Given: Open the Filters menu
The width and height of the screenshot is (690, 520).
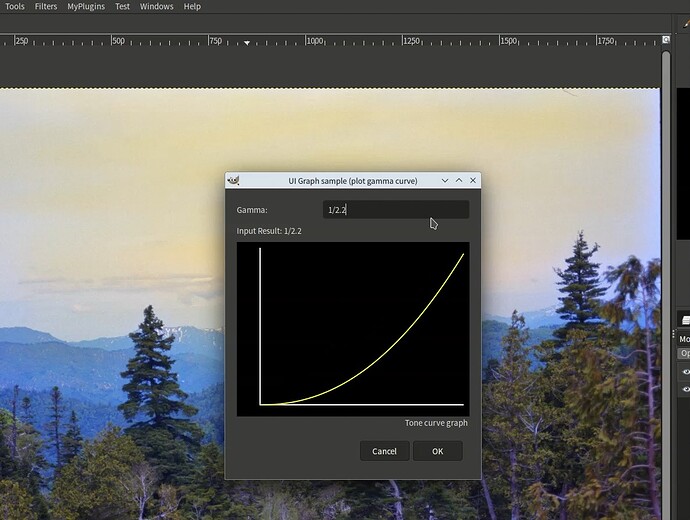Looking at the screenshot, I should 46,7.
